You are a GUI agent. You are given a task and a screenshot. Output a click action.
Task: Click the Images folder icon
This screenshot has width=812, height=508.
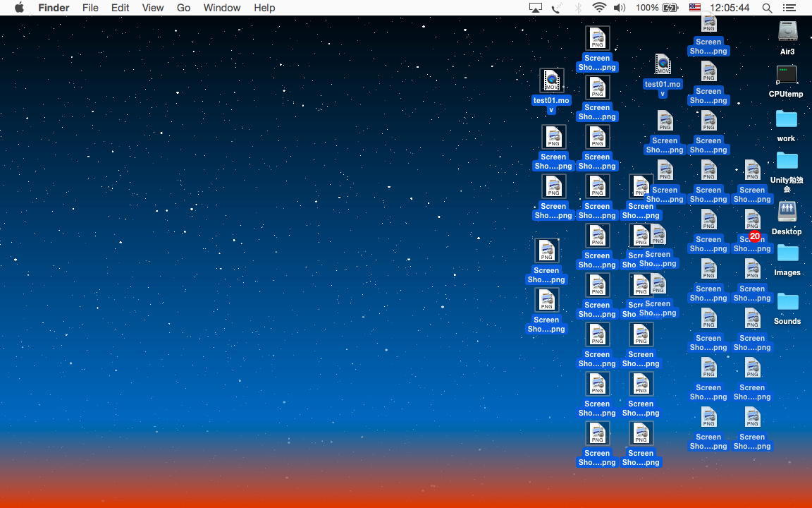(787, 253)
